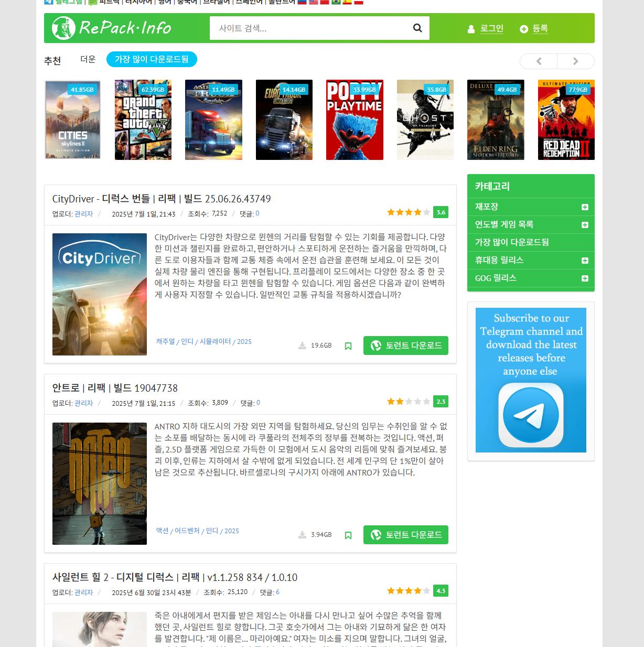Open sidebar 가장 많이 다운로드됨 category
This screenshot has height=647, width=644.
point(512,242)
